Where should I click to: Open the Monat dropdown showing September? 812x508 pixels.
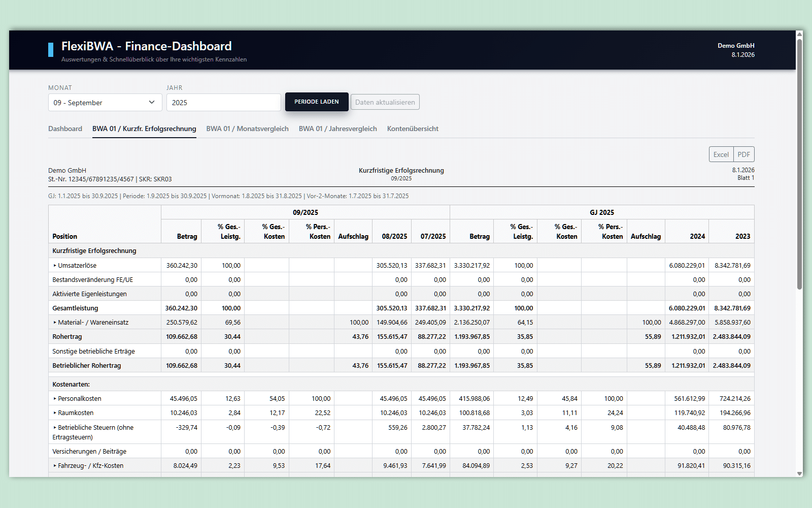pyautogui.click(x=105, y=103)
